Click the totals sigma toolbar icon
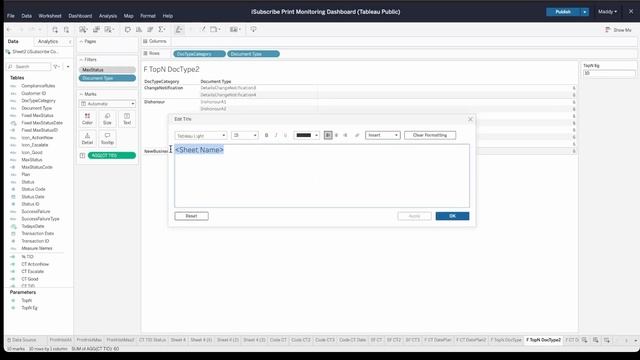The height and width of the screenshot is (360, 640). click(162, 29)
